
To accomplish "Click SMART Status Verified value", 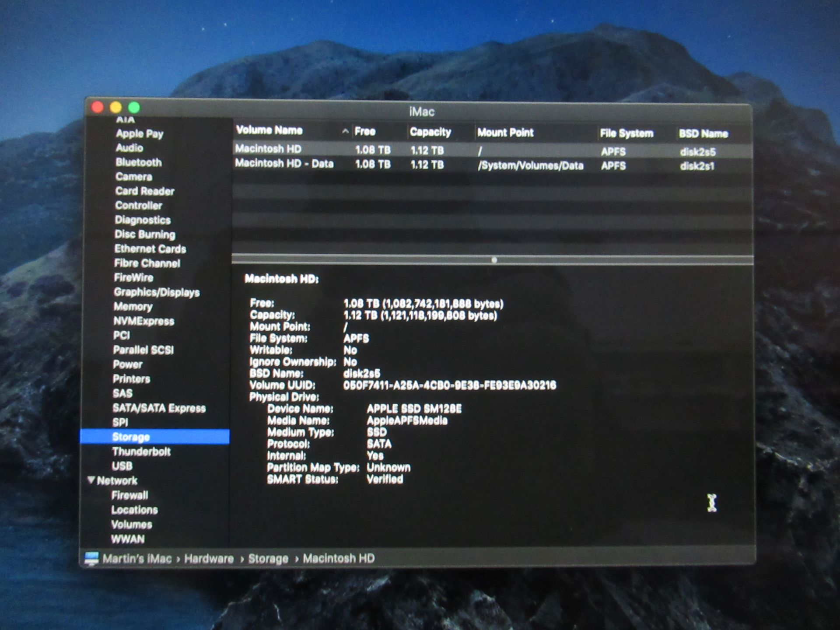I will coord(385,479).
